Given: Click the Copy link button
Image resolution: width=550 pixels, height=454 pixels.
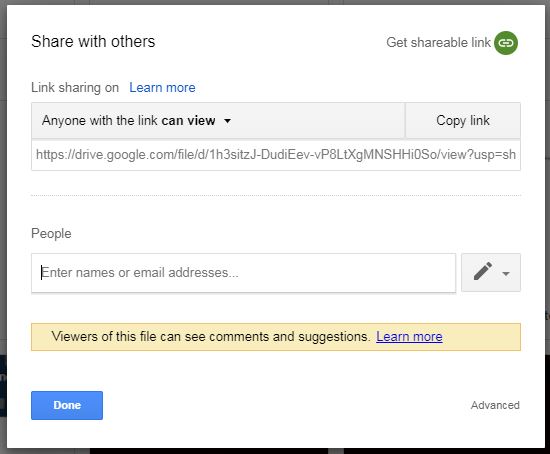Looking at the screenshot, I should [x=463, y=121].
